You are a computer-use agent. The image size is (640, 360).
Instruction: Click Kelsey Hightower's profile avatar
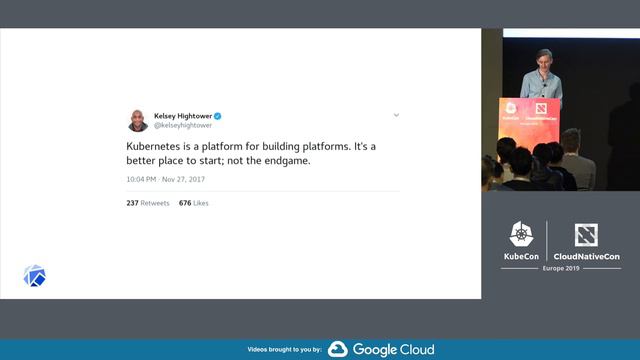(138, 121)
